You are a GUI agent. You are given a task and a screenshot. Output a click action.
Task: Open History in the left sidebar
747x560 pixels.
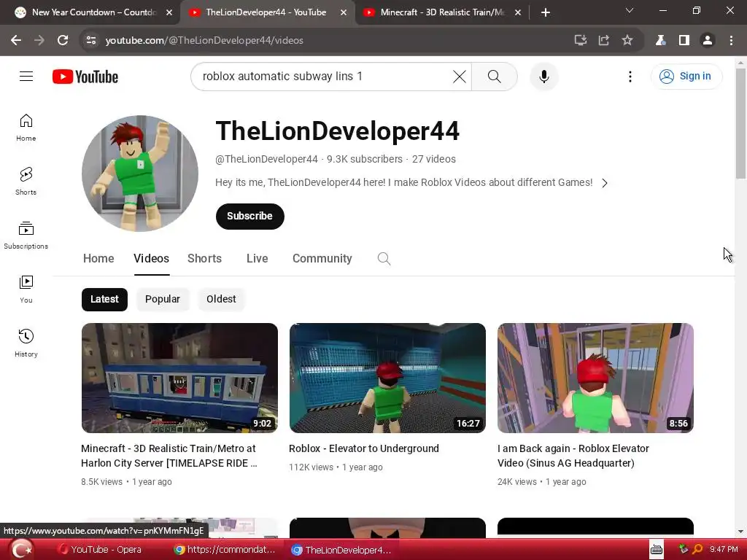click(26, 343)
